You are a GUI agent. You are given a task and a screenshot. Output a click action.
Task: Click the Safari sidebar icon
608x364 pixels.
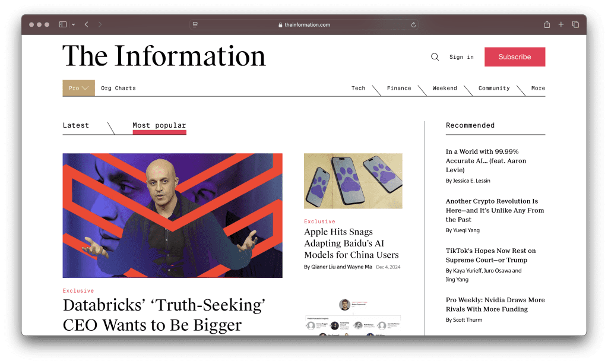coord(62,24)
